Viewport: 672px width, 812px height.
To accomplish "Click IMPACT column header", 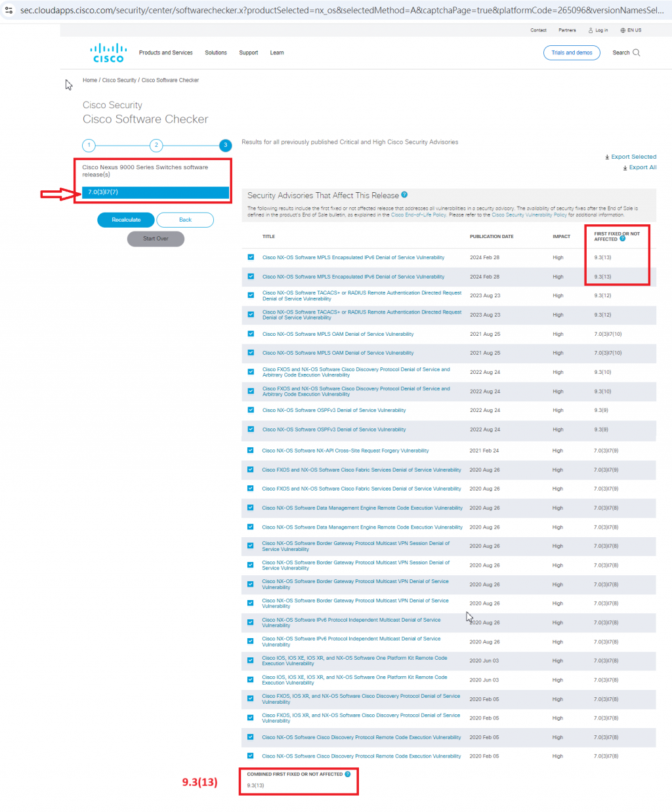I will pyautogui.click(x=561, y=236).
